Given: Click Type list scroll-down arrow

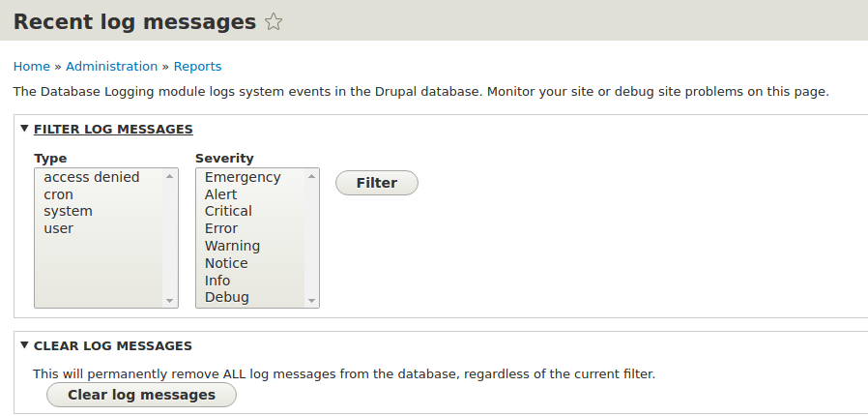Looking at the screenshot, I should [170, 301].
